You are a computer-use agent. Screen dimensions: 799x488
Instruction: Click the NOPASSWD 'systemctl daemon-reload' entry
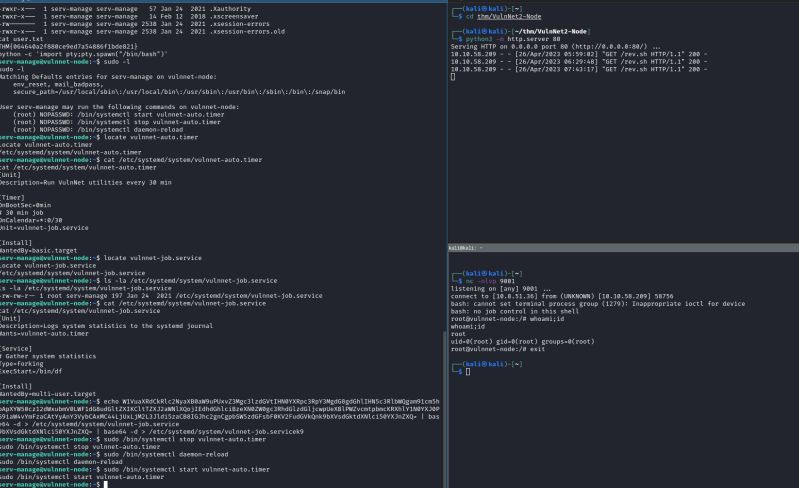(x=98, y=129)
